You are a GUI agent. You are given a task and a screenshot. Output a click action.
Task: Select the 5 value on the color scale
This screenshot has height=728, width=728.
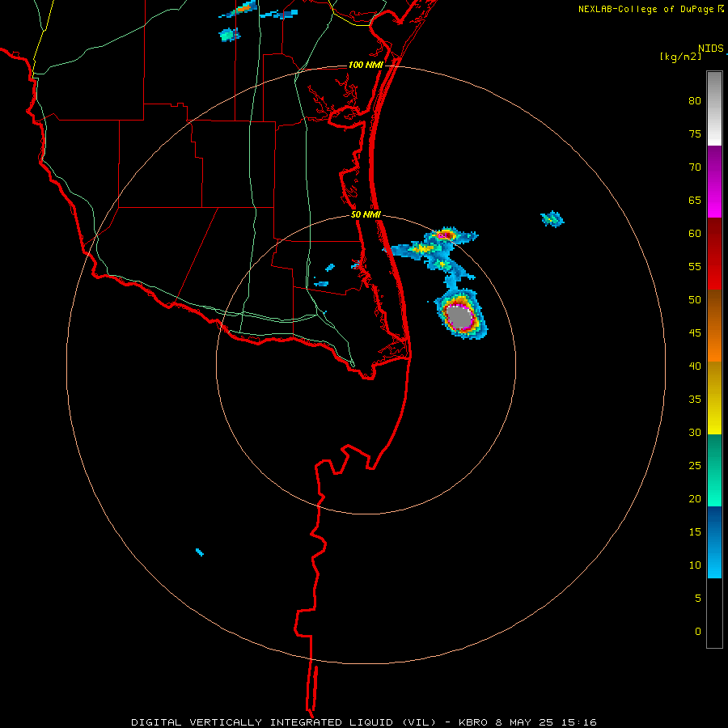coord(698,598)
